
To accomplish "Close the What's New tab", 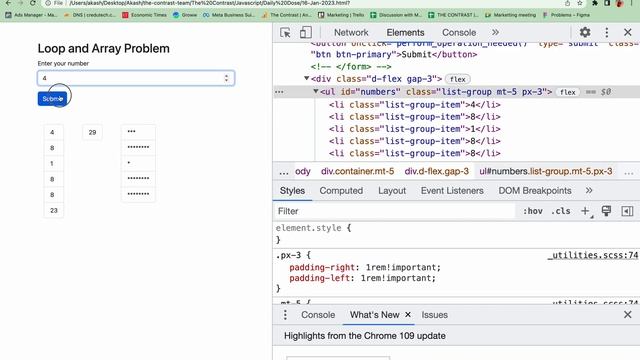I will pyautogui.click(x=408, y=315).
